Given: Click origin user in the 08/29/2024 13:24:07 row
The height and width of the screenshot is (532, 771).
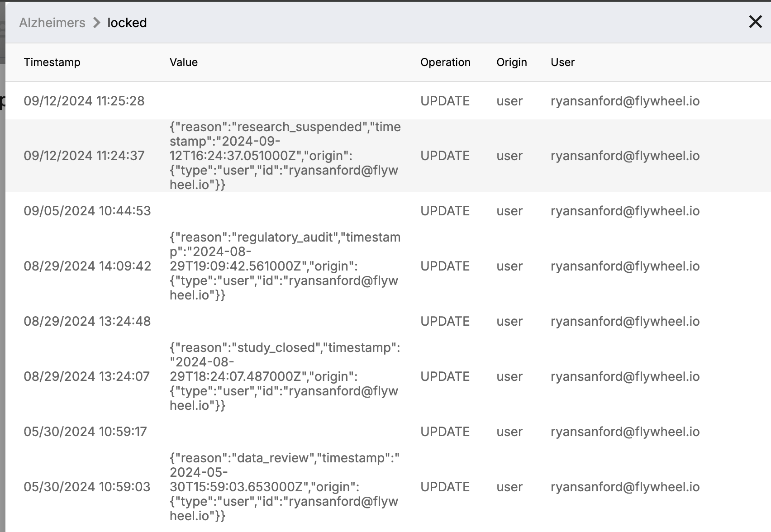Looking at the screenshot, I should point(509,376).
